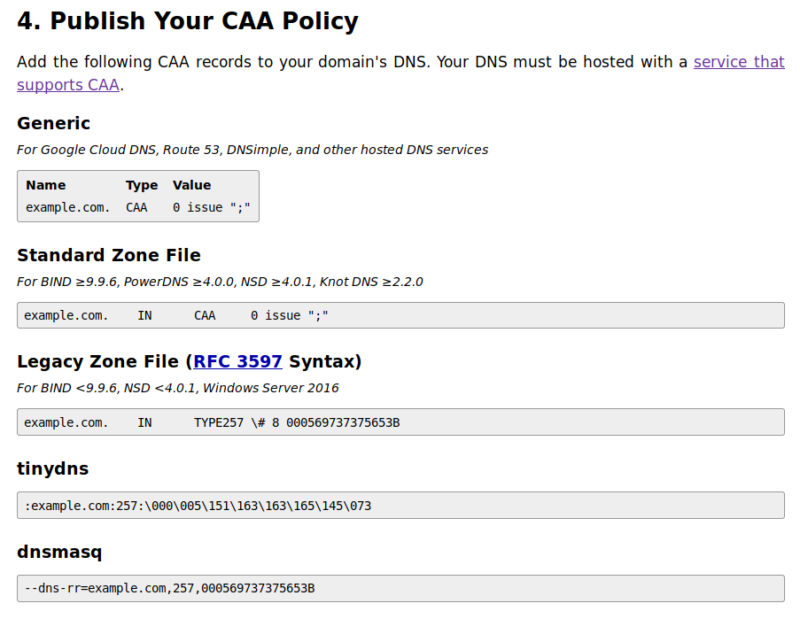
Task: Click the "Type" column header in Generic table
Action: click(141, 185)
